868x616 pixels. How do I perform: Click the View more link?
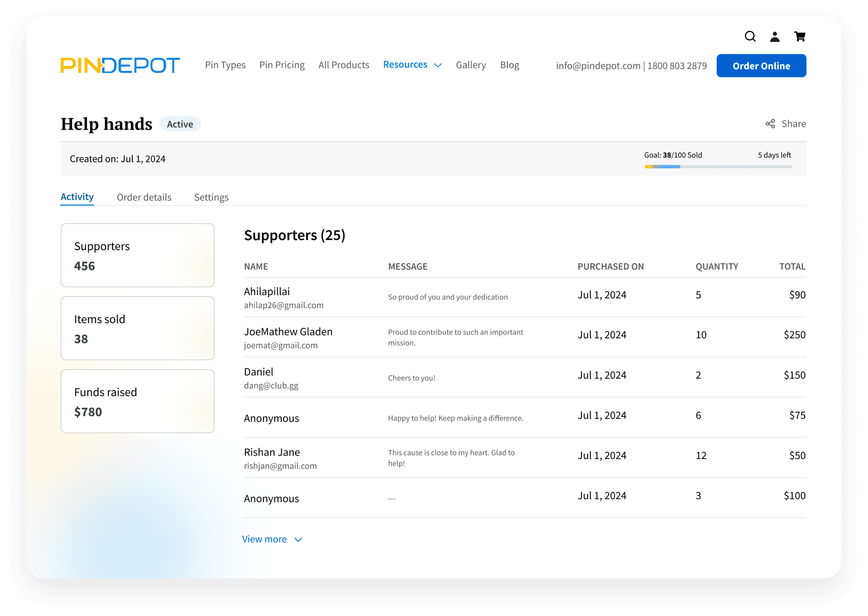click(x=265, y=539)
